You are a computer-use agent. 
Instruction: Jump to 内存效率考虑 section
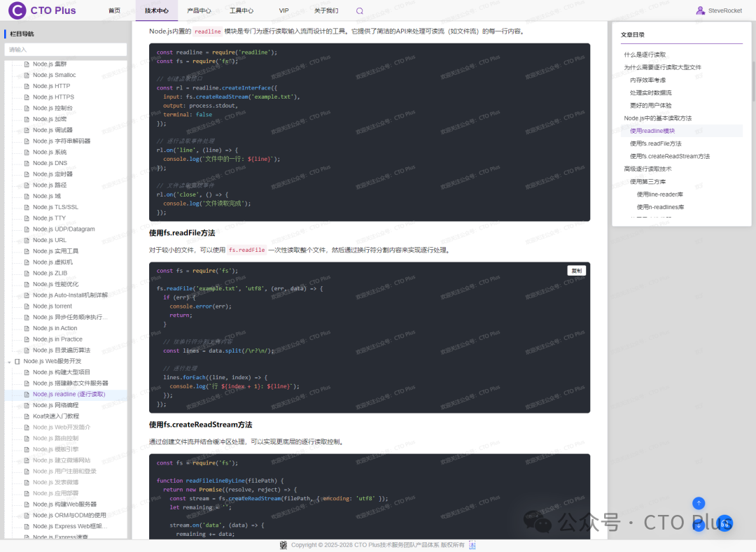[647, 80]
